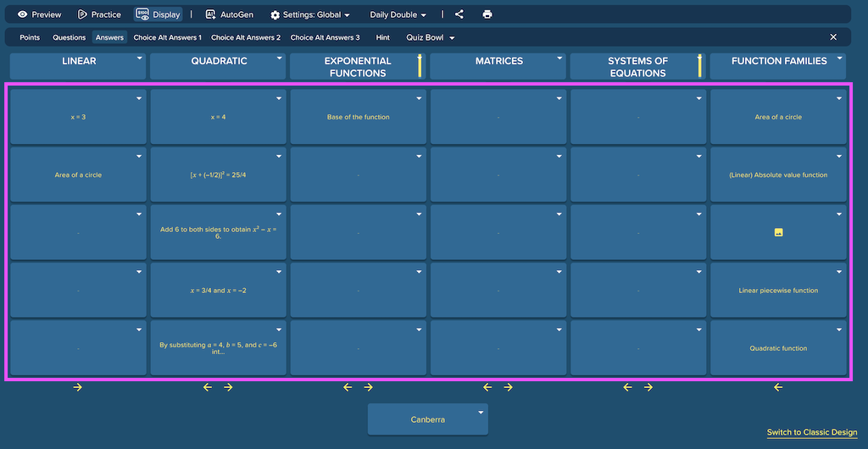
Task: Click right arrow below the Linear column
Action: coord(77,387)
